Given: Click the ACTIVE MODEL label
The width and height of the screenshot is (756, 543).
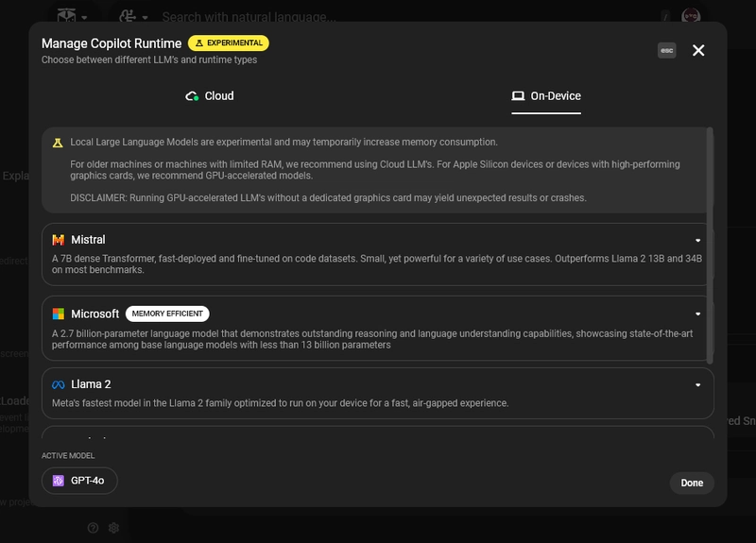Looking at the screenshot, I should click(68, 456).
